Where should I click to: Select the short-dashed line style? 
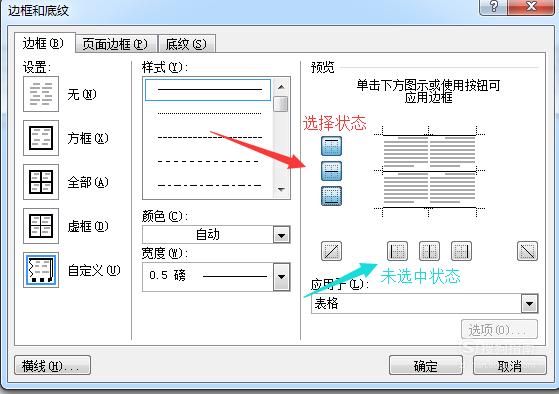point(209,137)
